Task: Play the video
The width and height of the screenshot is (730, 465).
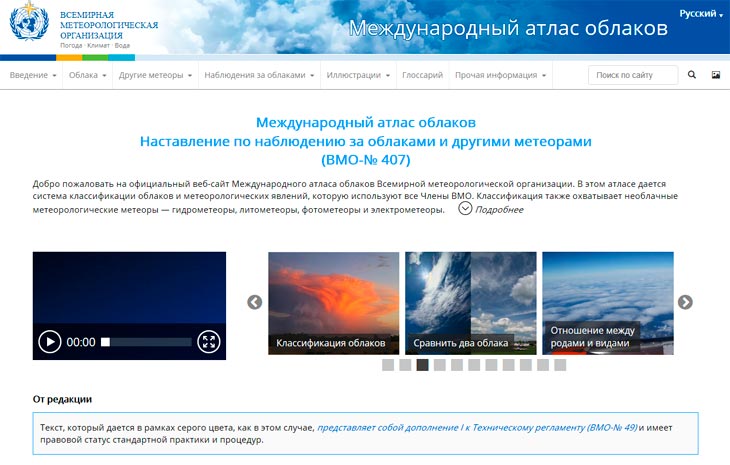Action: click(x=50, y=342)
